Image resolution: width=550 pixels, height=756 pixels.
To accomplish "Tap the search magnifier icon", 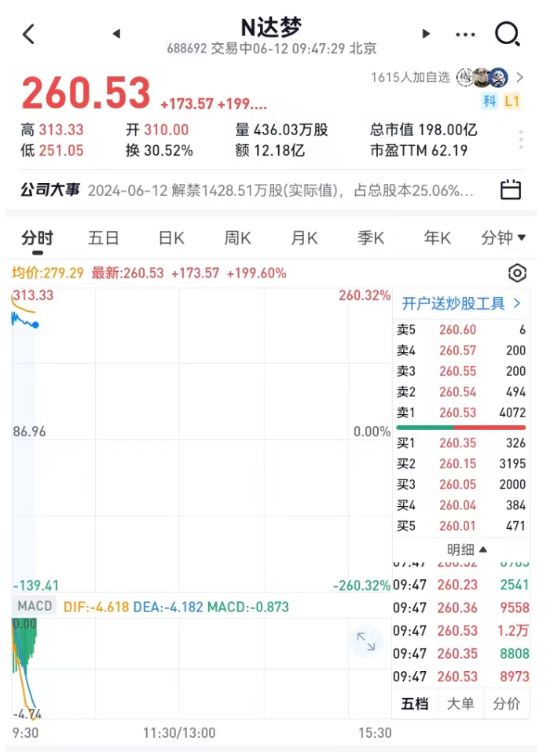I will (x=508, y=34).
